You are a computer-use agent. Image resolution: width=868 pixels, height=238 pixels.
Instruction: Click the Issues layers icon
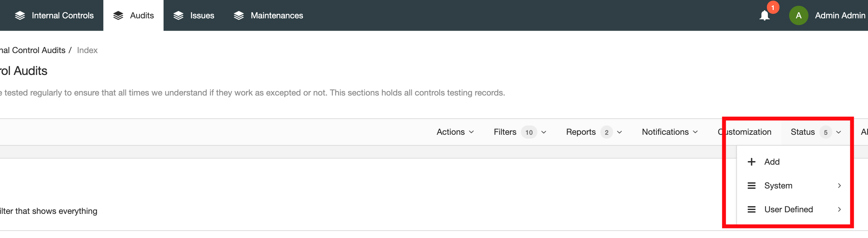178,15
